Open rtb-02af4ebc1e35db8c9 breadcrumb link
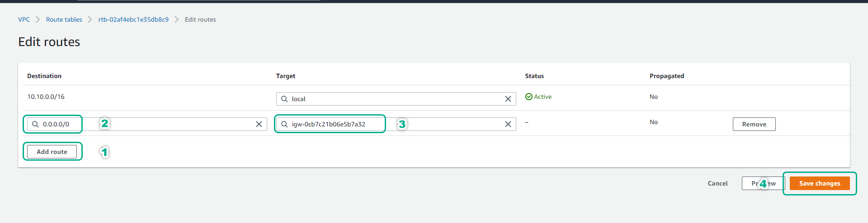The height and width of the screenshot is (223, 868). tap(133, 19)
